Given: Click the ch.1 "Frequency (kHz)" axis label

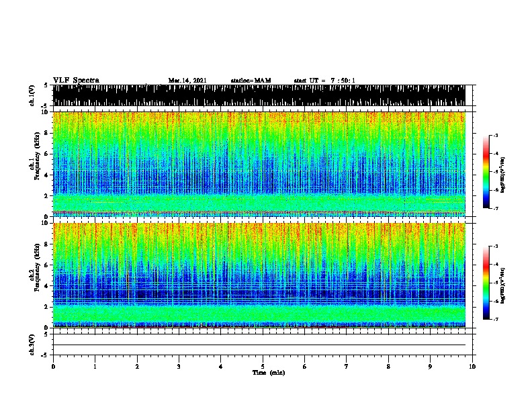Looking at the screenshot, I should (x=37, y=156).
